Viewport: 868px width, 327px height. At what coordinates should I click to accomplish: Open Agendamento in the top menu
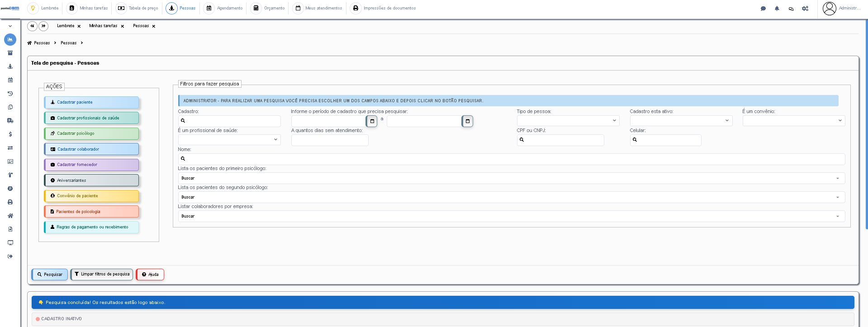point(223,8)
